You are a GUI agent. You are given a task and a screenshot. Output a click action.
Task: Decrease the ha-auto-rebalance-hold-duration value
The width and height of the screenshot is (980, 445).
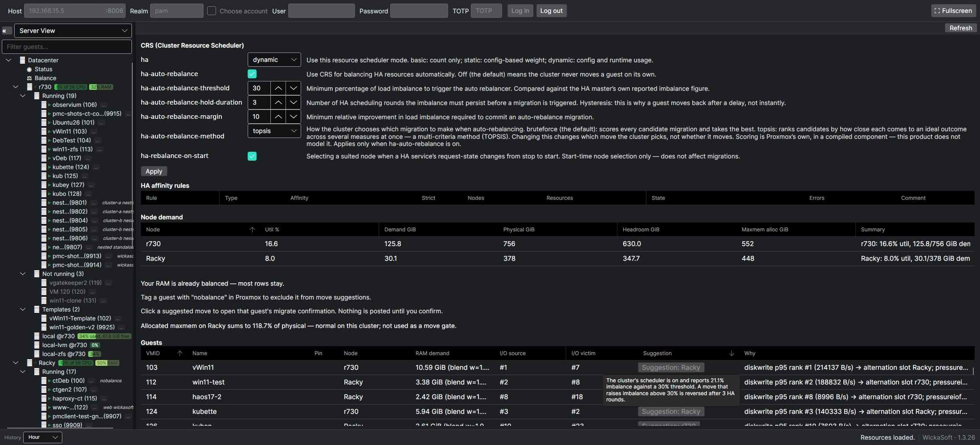click(x=293, y=102)
